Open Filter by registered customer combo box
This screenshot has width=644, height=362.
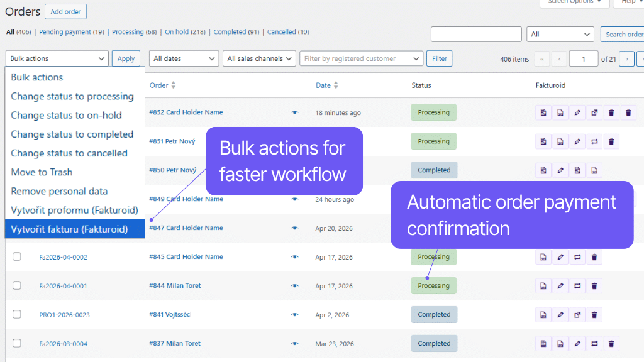tap(362, 58)
